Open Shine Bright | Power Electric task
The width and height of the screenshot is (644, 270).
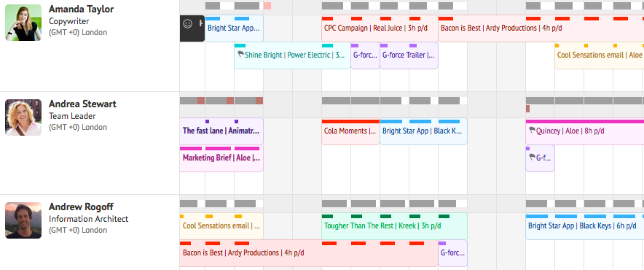click(292, 55)
